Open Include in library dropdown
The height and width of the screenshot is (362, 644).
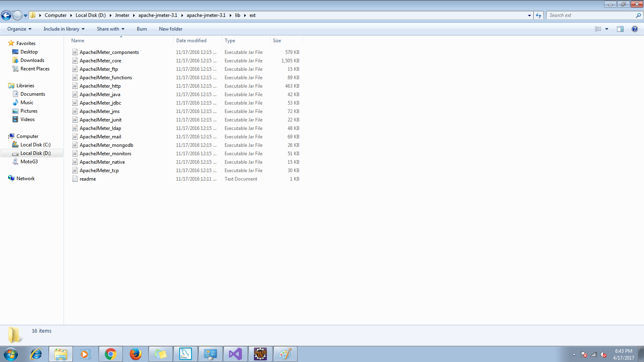tap(64, 29)
